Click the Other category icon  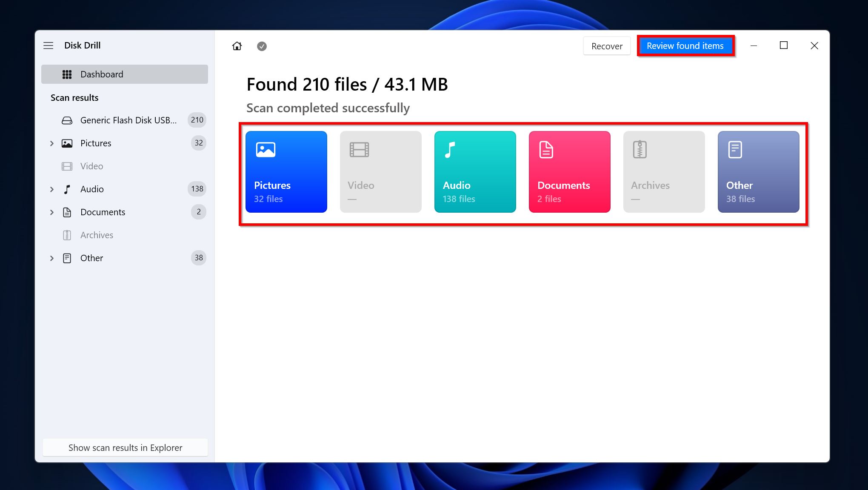[x=734, y=150]
